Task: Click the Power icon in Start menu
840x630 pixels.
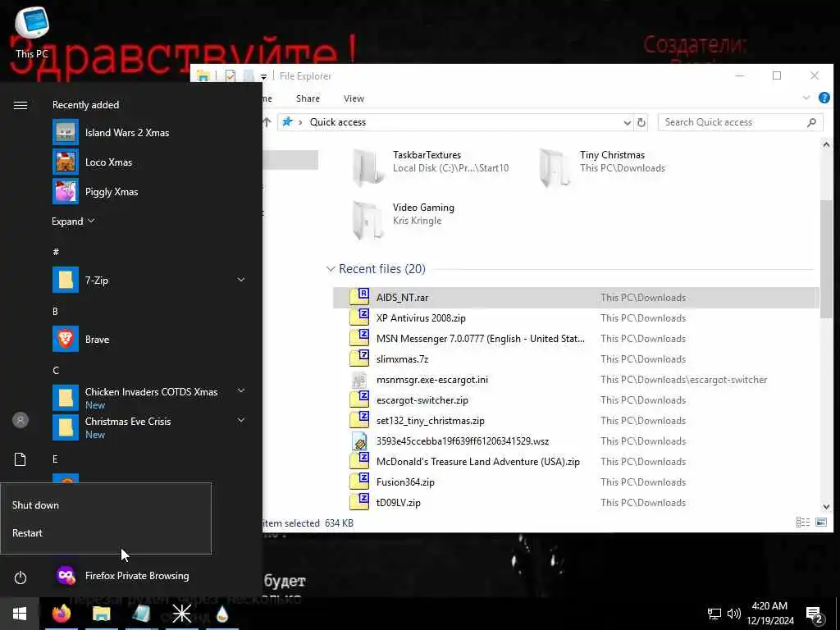Action: (x=21, y=577)
